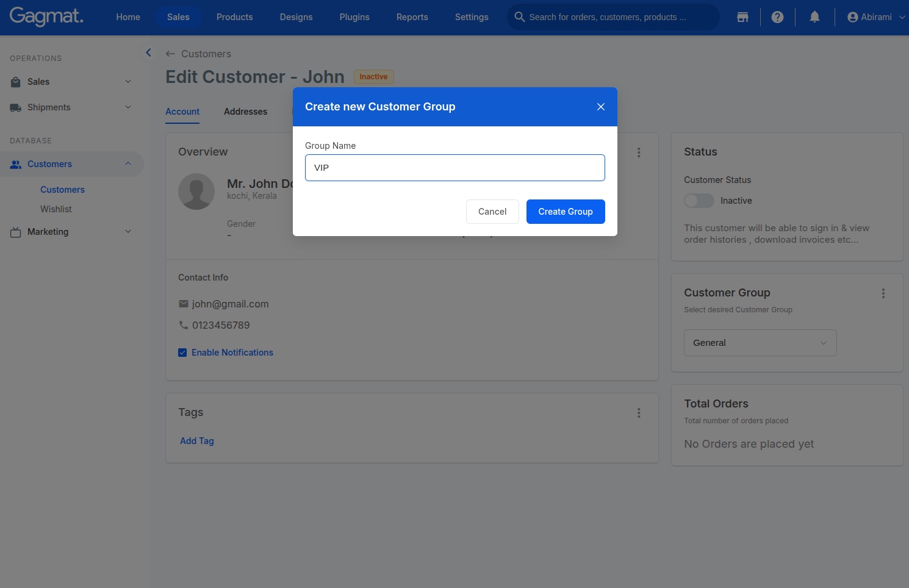This screenshot has height=588, width=909.
Task: Click the Create Group button
Action: 566,212
